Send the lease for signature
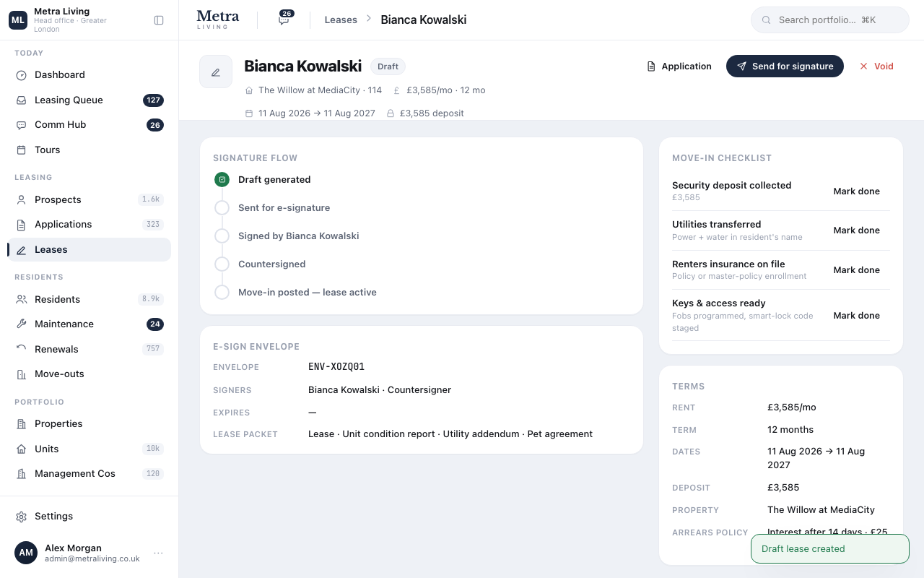The width and height of the screenshot is (924, 578). click(x=785, y=66)
